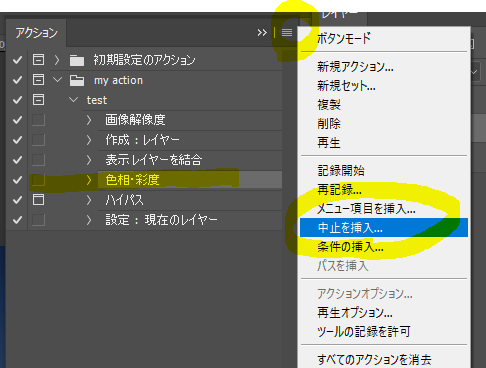Collapse the my action set

pos(58,80)
